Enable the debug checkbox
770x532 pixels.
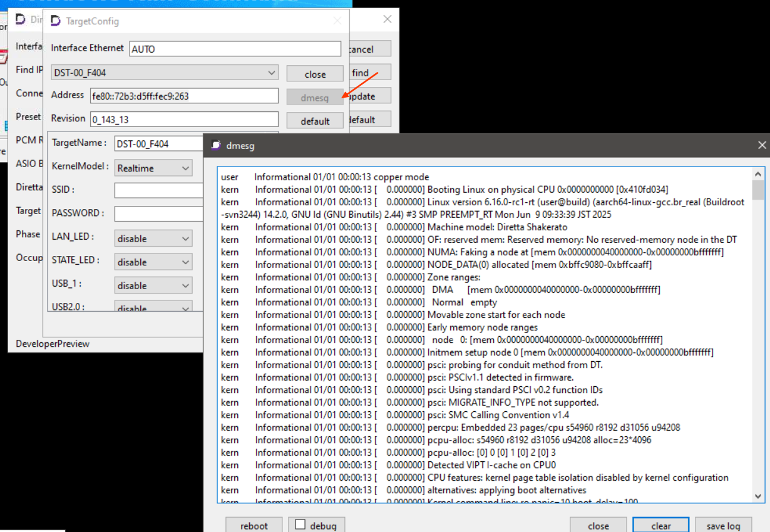coord(300,525)
